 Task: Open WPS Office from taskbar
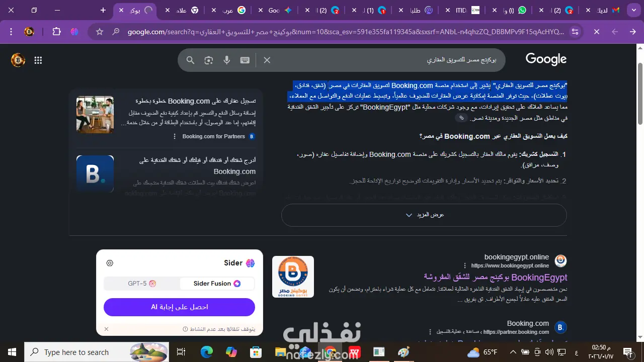(x=355, y=352)
